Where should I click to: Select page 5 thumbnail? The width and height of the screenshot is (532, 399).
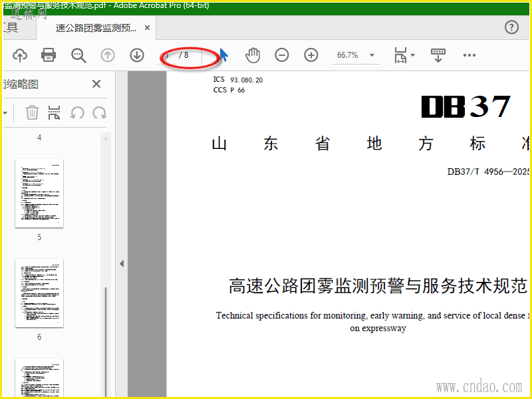pyautogui.click(x=39, y=193)
